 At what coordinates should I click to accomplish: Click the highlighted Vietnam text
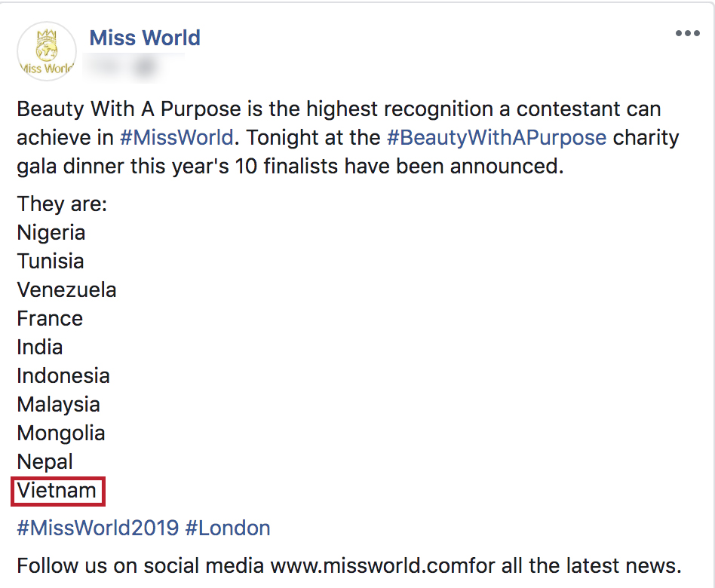(57, 491)
